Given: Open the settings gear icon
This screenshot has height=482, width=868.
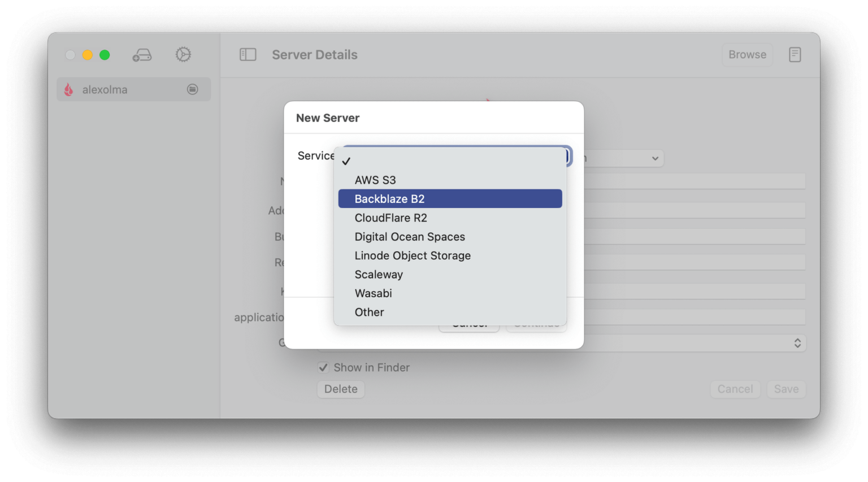Looking at the screenshot, I should (183, 54).
